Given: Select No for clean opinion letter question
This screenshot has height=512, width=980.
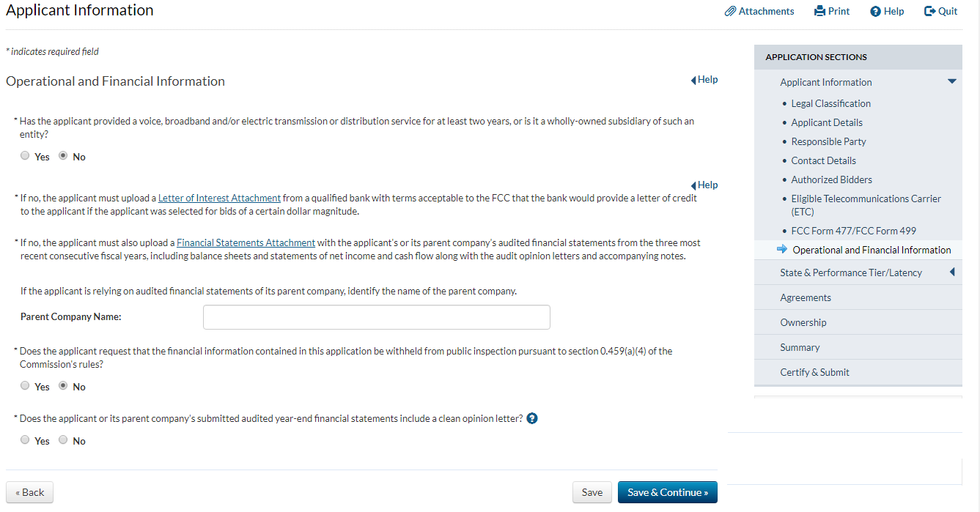Looking at the screenshot, I should point(63,440).
